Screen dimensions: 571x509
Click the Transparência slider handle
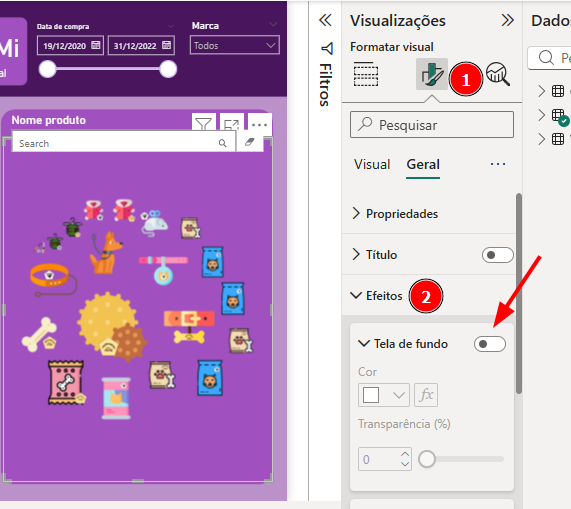coord(427,459)
